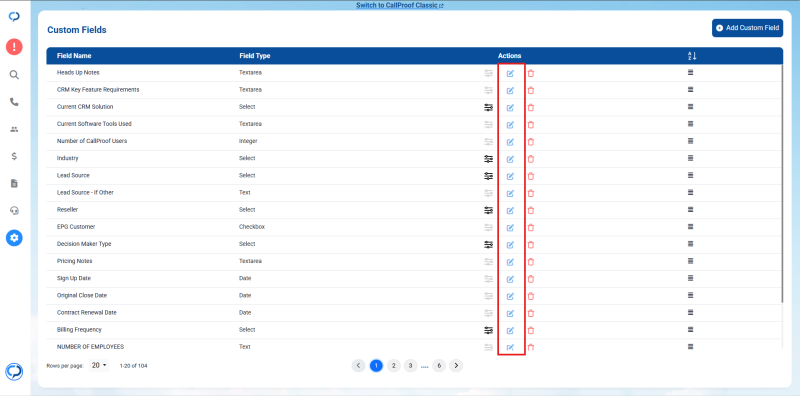Image resolution: width=800 pixels, height=396 pixels.
Task: Edit the Sign Up Date field
Action: (x=510, y=279)
